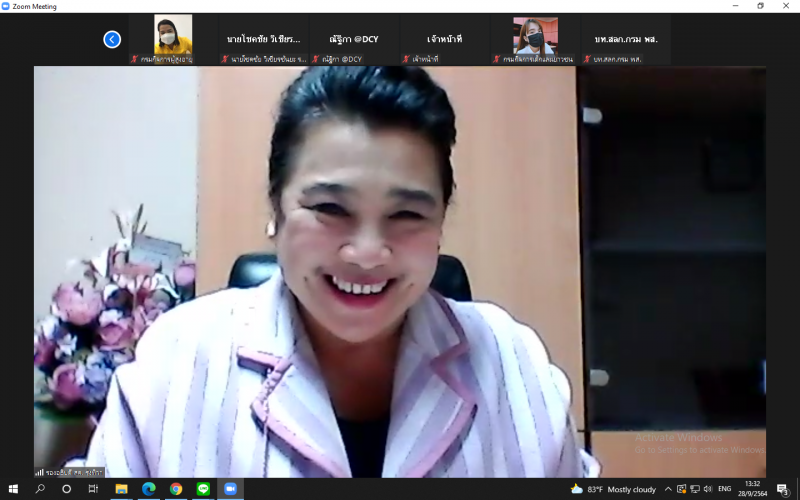The image size is (800, 500).
Task: Click the volume speaker tray icon
Action: coord(708,489)
